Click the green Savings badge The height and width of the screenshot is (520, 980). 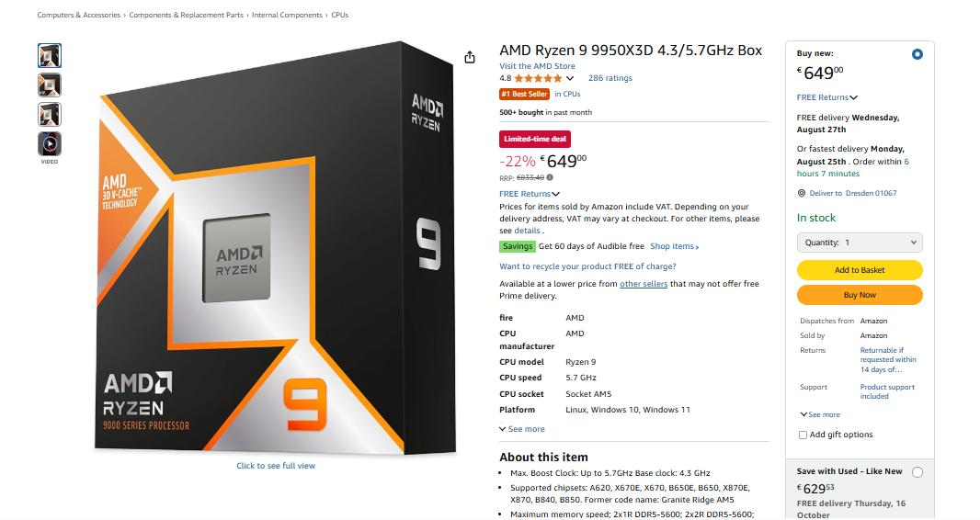click(x=518, y=246)
